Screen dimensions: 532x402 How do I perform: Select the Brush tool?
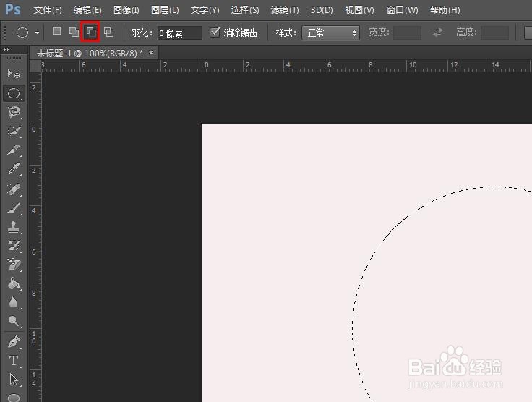point(14,208)
